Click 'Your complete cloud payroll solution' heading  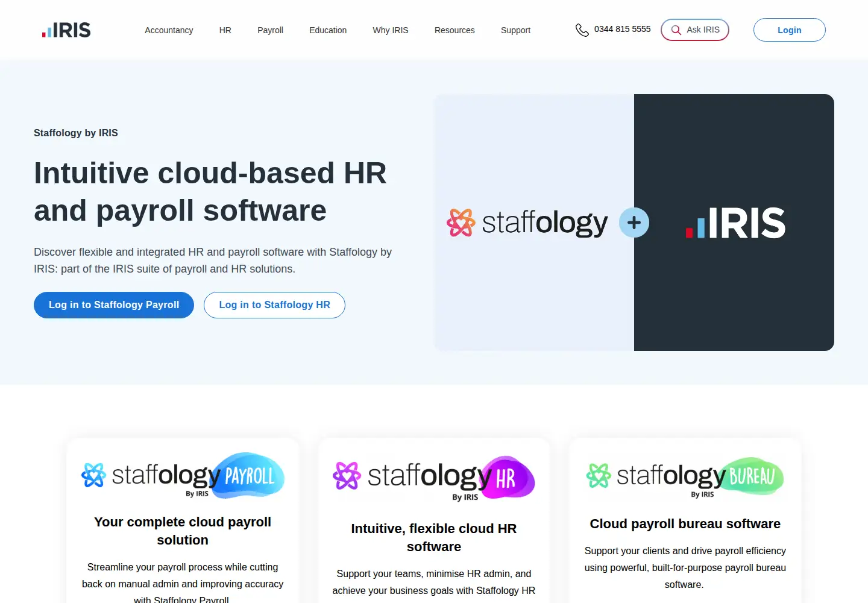183,531
